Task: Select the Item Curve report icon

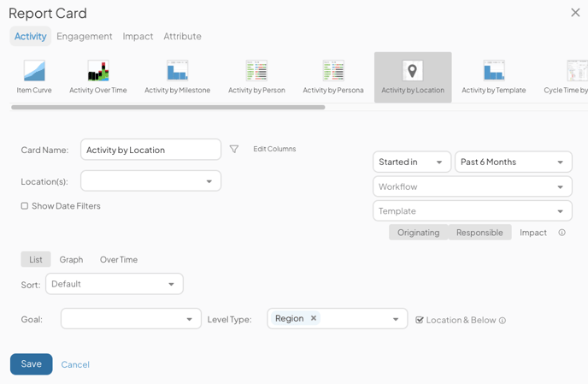Action: [34, 71]
